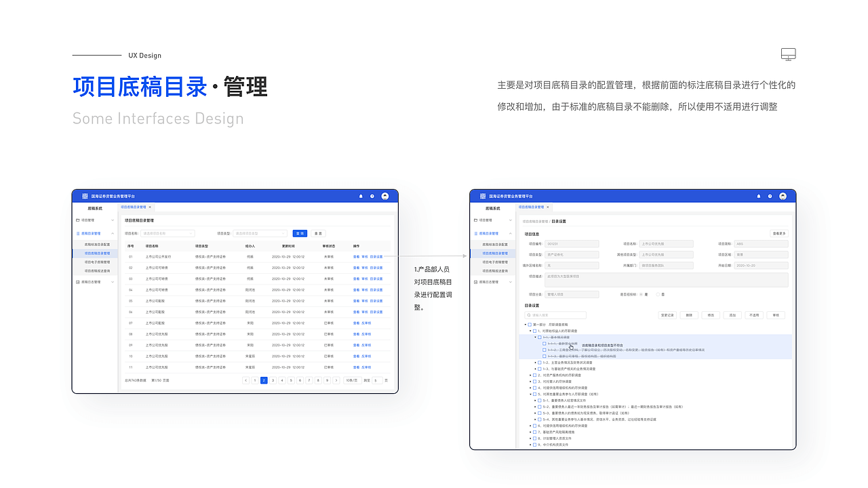868x488 pixels.
Task: Click the 不适用 button
Action: 753,315
